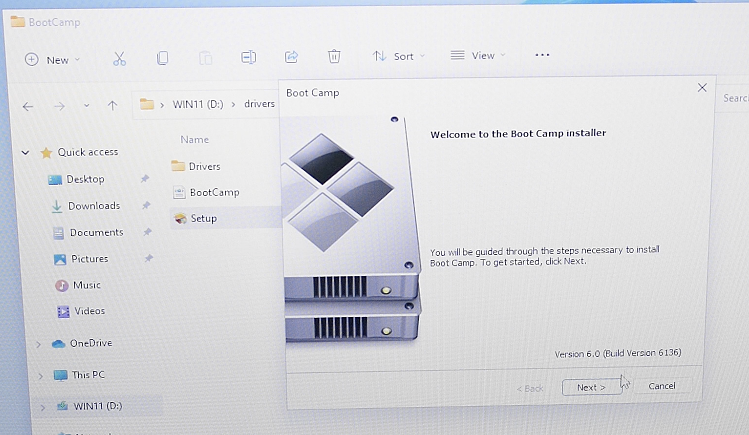
Task: Click the Rename icon in toolbar
Action: point(248,58)
